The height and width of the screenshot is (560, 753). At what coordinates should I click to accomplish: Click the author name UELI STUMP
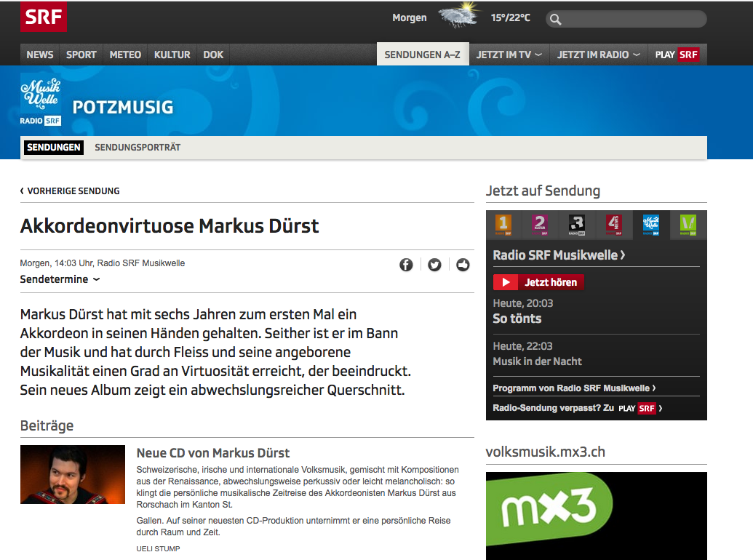[x=158, y=548]
